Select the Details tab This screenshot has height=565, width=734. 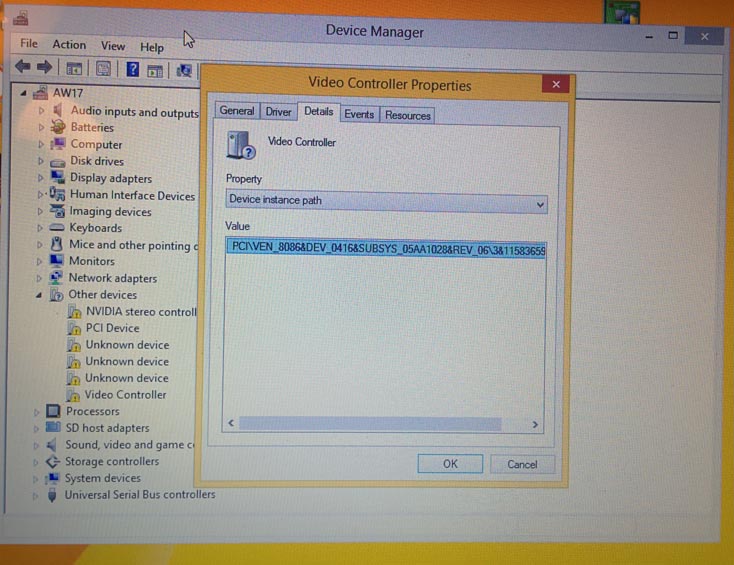pos(319,111)
